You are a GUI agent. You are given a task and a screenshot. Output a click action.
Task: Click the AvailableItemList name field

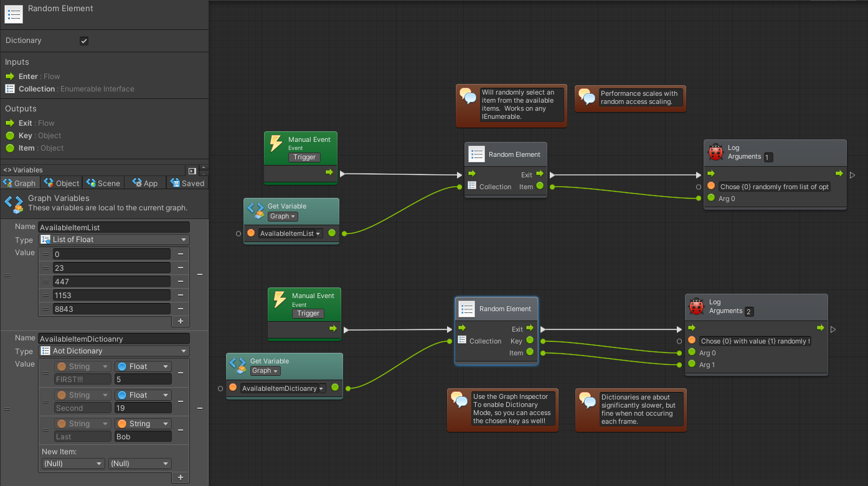point(114,227)
